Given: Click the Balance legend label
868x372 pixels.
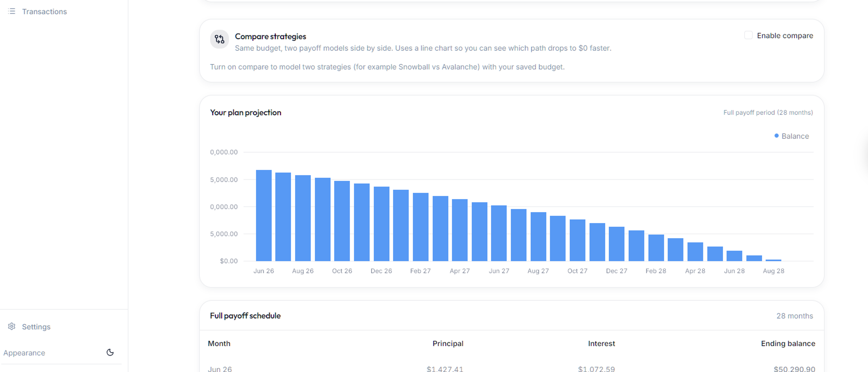Looking at the screenshot, I should coord(795,136).
